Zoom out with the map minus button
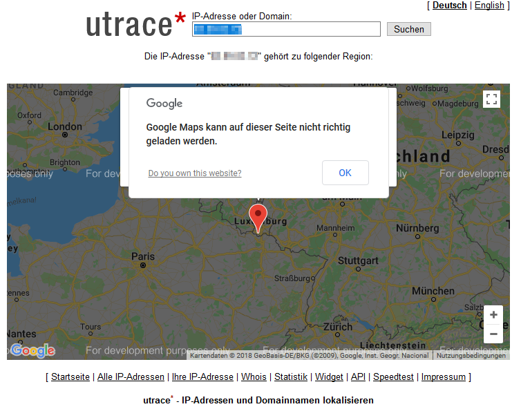 click(493, 334)
